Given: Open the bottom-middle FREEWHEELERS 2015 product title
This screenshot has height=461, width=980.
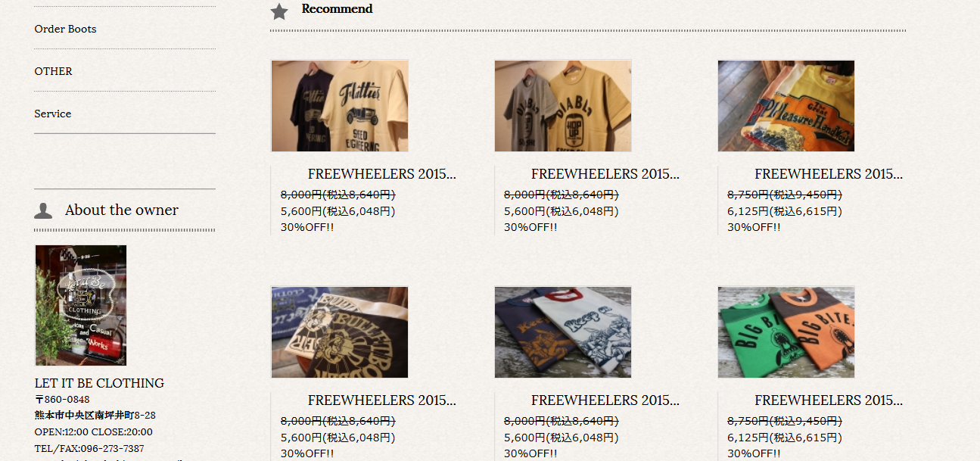Looking at the screenshot, I should tap(605, 400).
